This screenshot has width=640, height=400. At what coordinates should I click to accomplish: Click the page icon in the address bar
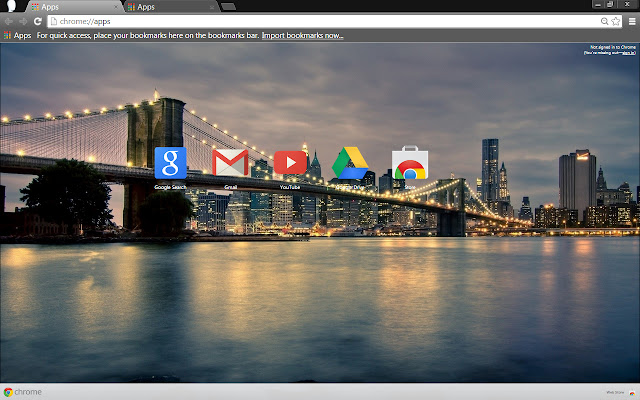tap(54, 21)
